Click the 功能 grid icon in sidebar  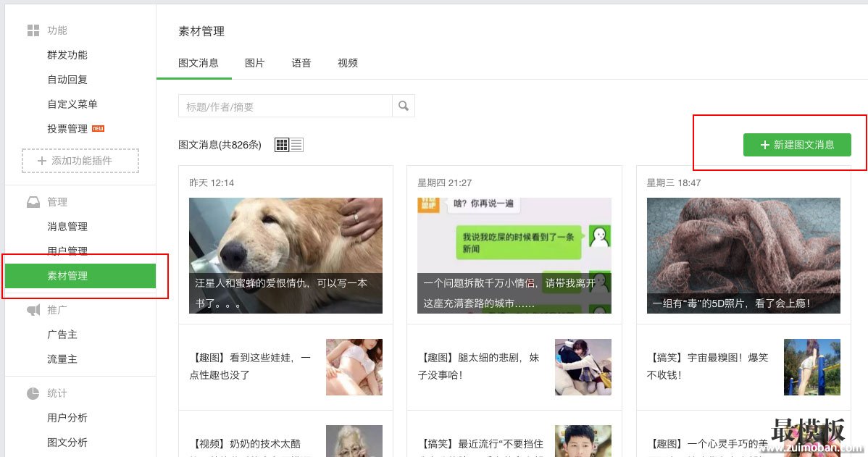click(x=33, y=30)
